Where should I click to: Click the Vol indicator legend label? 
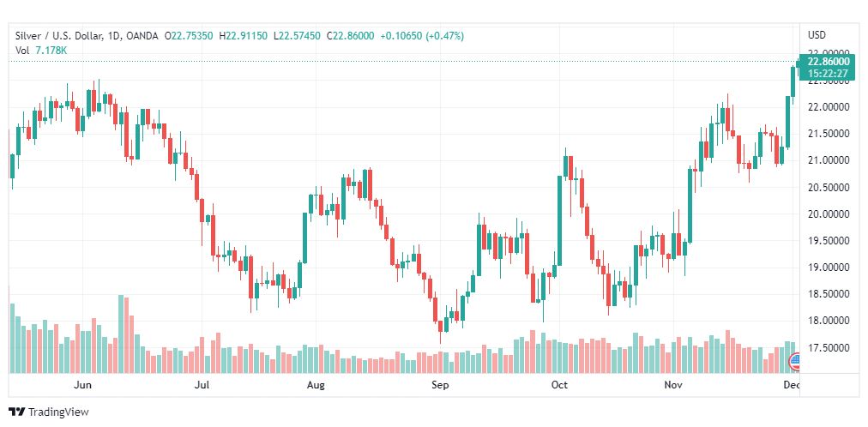click(x=22, y=51)
